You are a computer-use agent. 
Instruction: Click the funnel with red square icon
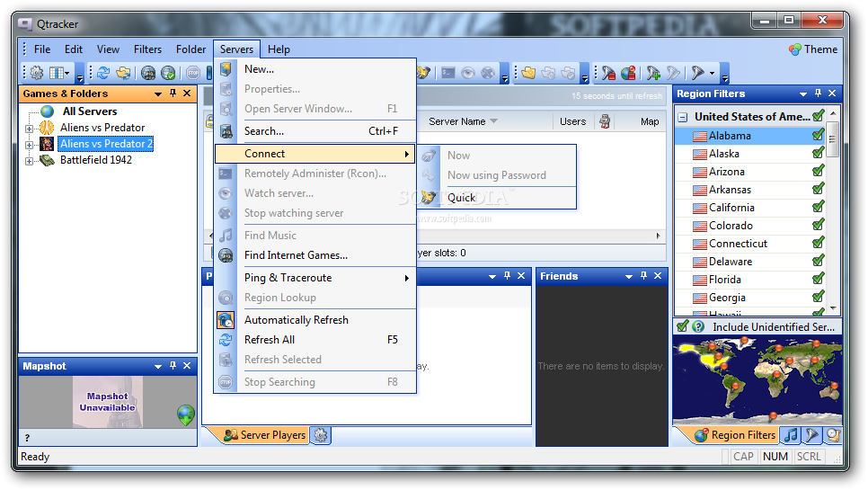(608, 73)
